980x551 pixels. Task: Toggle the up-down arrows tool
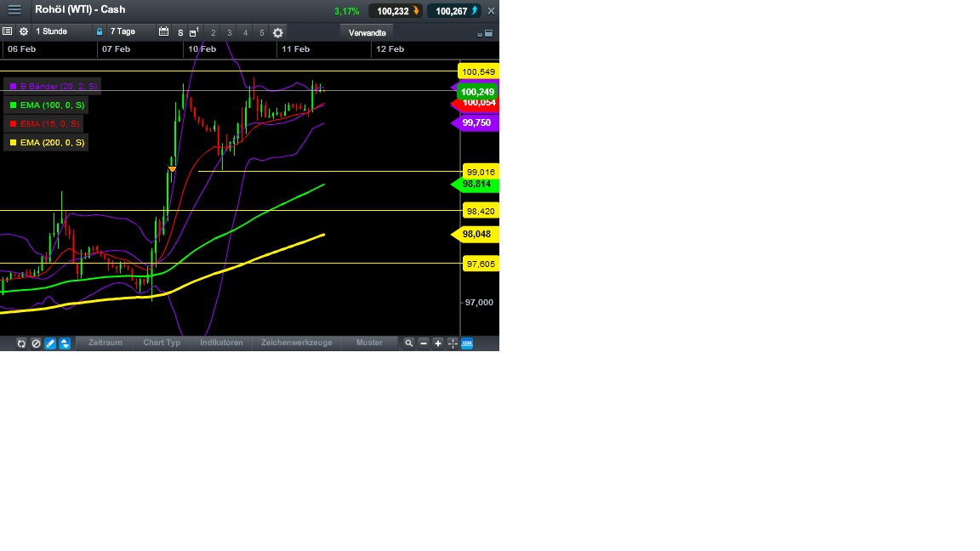[65, 343]
